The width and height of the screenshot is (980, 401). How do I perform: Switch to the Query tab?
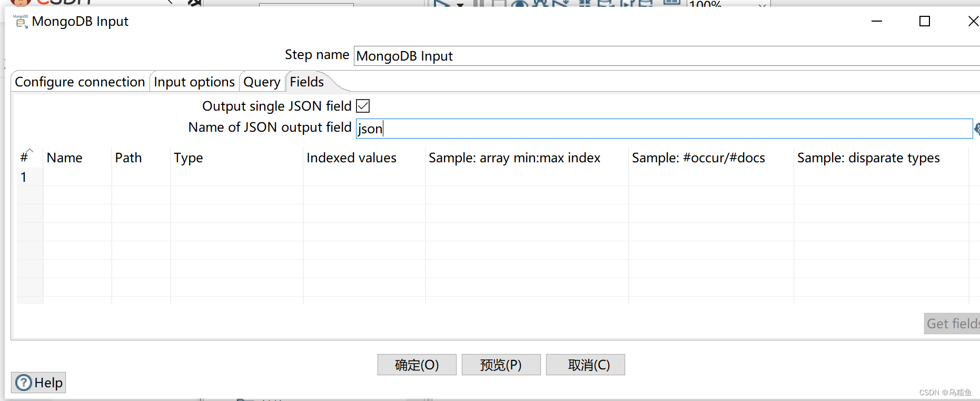point(262,82)
